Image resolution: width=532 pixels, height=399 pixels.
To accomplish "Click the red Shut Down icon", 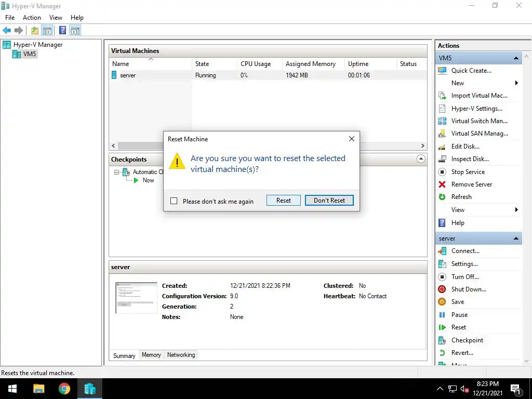I will 442,289.
